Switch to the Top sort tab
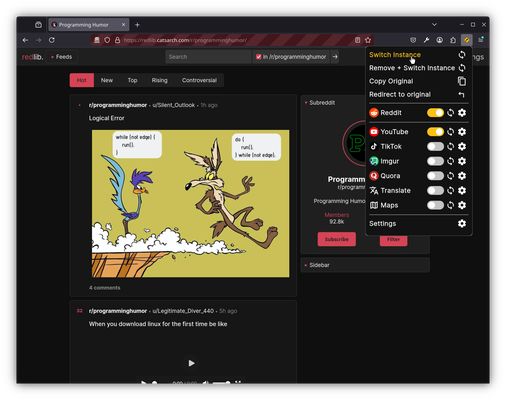 coord(132,80)
